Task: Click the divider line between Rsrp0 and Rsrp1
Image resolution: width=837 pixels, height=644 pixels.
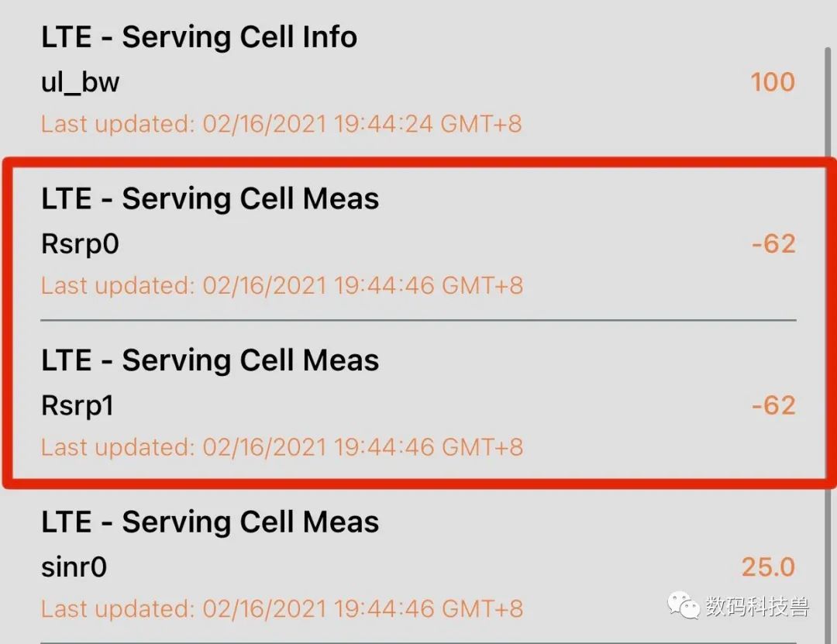Action: click(418, 320)
